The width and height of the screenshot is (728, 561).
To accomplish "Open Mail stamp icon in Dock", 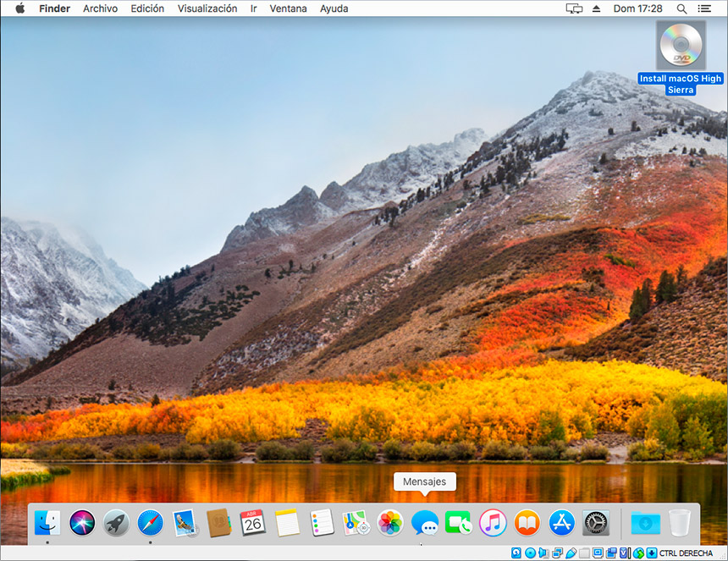I will [185, 523].
